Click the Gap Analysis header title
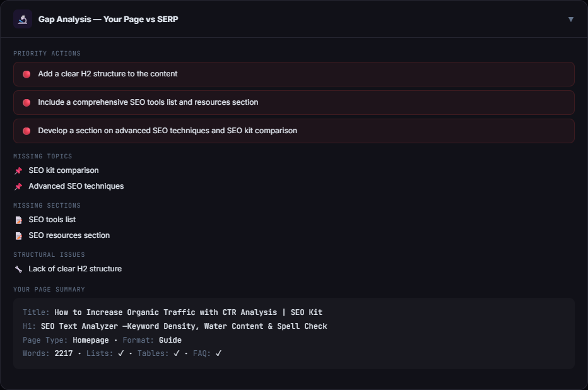The width and height of the screenshot is (588, 390). [x=109, y=20]
